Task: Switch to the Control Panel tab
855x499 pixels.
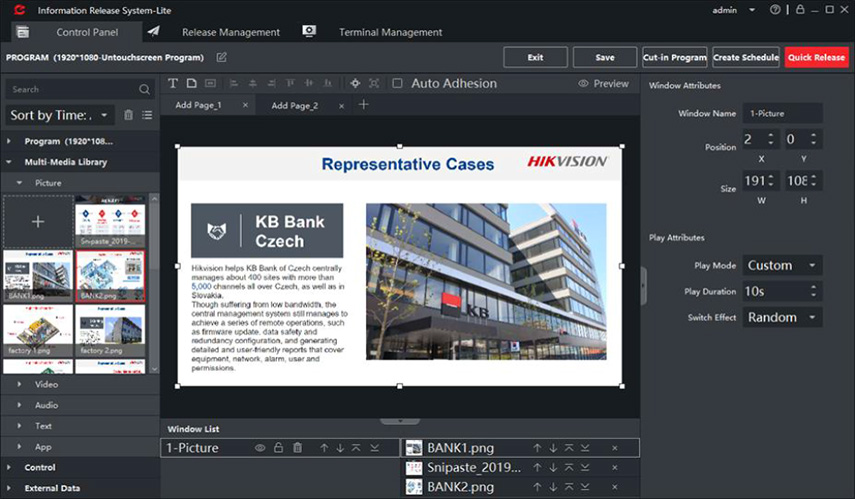Action: click(x=76, y=32)
